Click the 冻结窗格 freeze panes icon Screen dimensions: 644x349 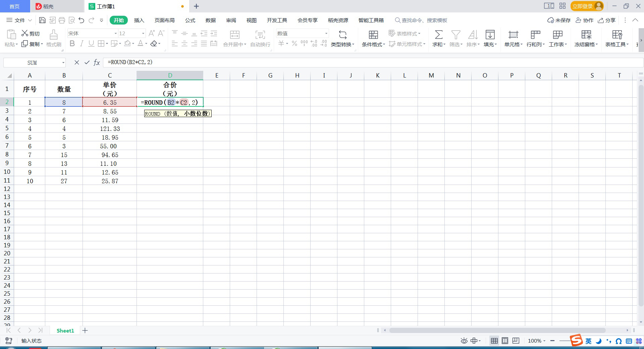[x=586, y=35]
